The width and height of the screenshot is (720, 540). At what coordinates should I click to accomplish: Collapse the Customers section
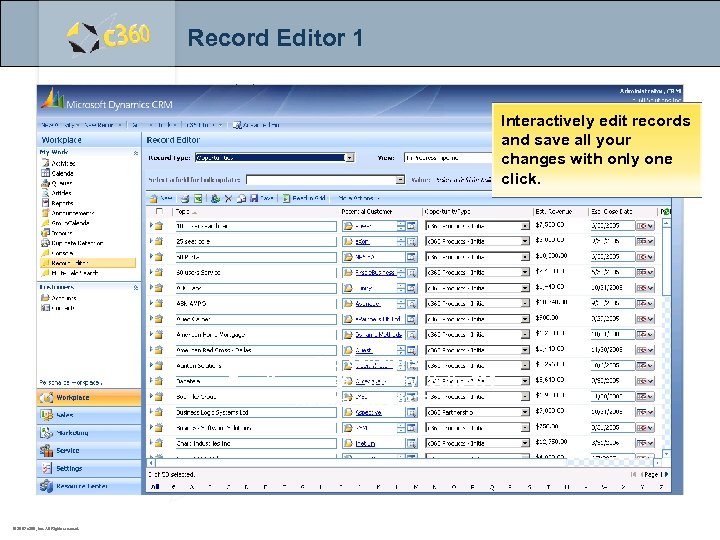point(135,288)
